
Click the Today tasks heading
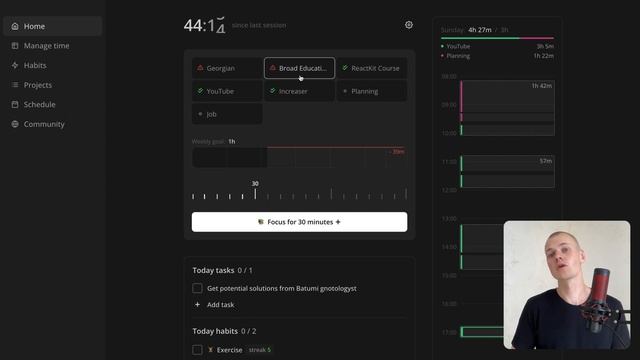click(213, 270)
